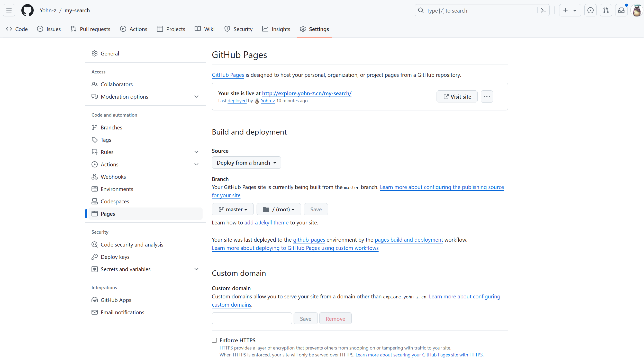Click the Environments server icon

click(x=95, y=189)
